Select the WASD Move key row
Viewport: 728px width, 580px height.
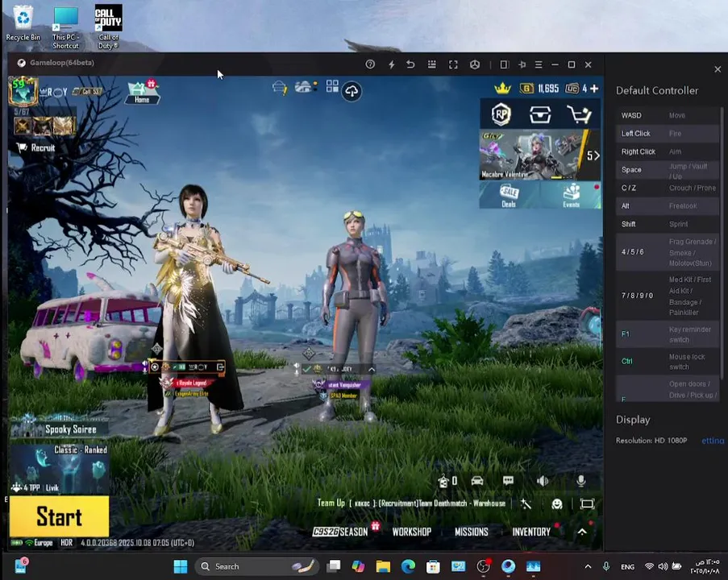click(668, 115)
